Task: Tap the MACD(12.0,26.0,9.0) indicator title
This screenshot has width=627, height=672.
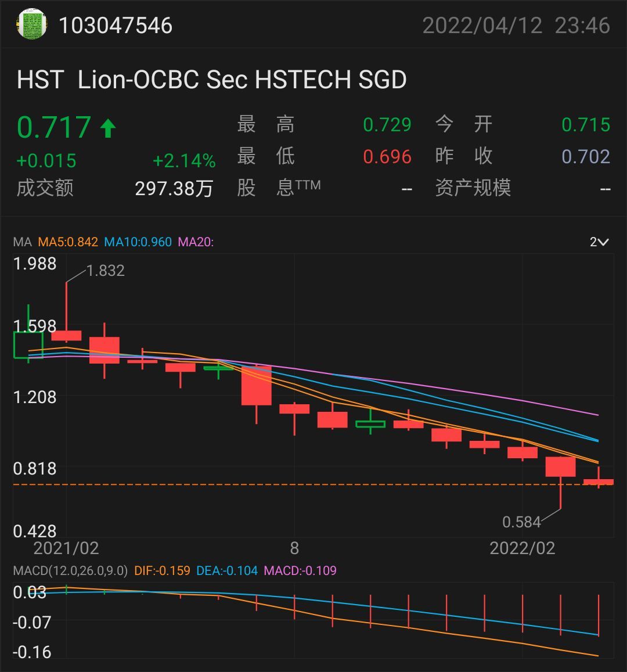Action: tap(70, 570)
